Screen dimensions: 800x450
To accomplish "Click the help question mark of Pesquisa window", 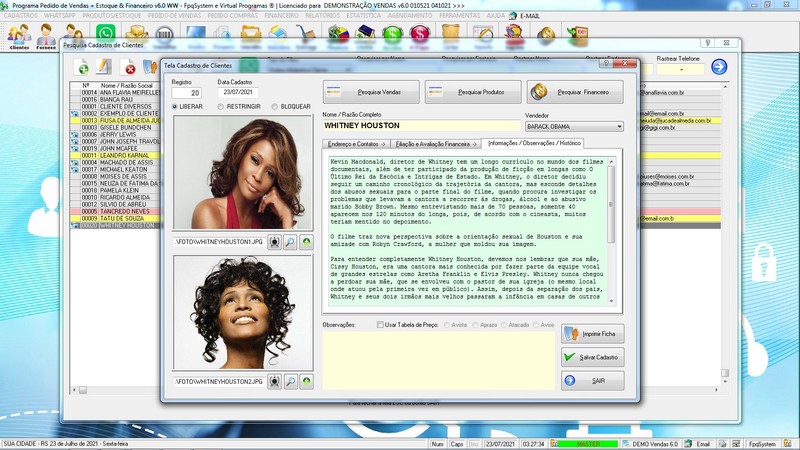I will (x=708, y=43).
